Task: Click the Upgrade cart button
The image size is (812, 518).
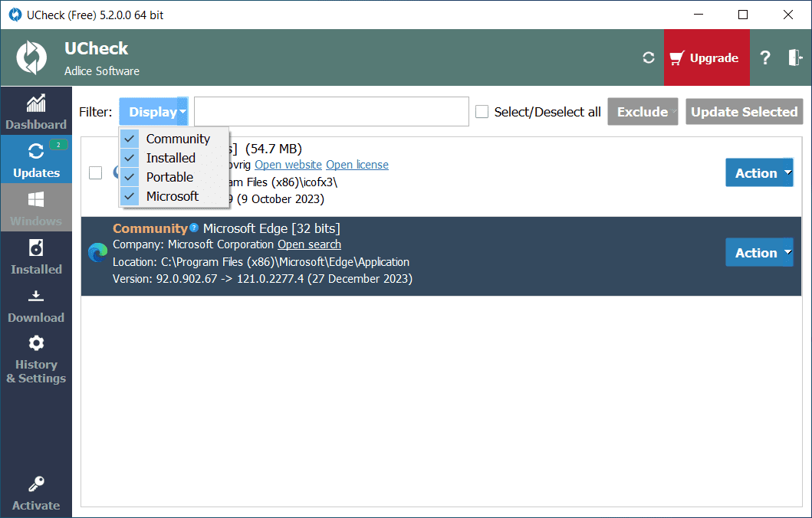Action: click(x=706, y=57)
